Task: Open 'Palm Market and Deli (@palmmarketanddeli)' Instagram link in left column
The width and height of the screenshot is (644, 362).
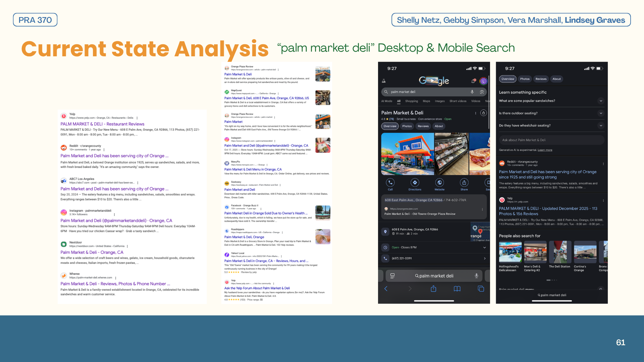Action: pyautogui.click(x=116, y=221)
